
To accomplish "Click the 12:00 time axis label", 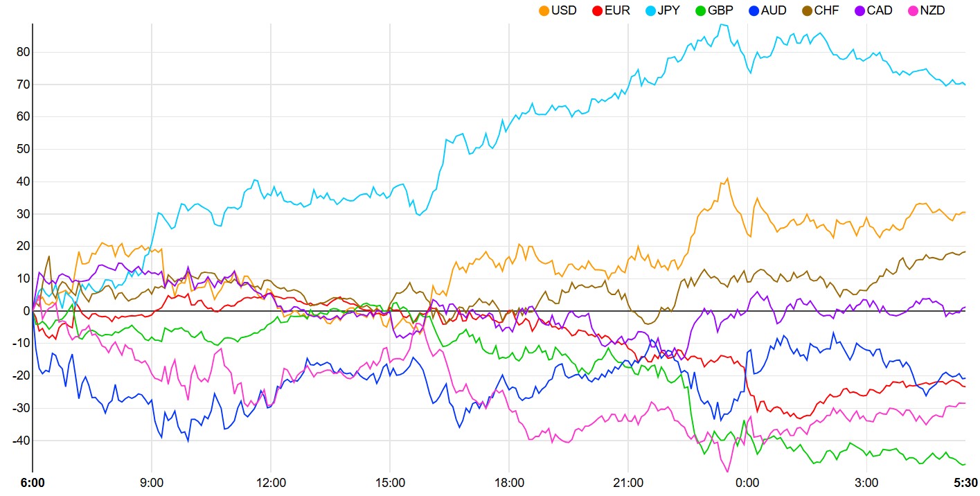I will [271, 483].
